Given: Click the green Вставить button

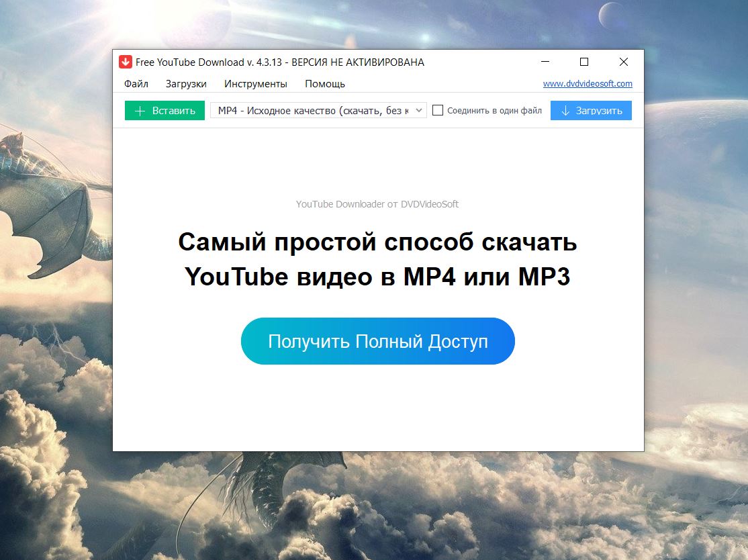Looking at the screenshot, I should click(165, 111).
